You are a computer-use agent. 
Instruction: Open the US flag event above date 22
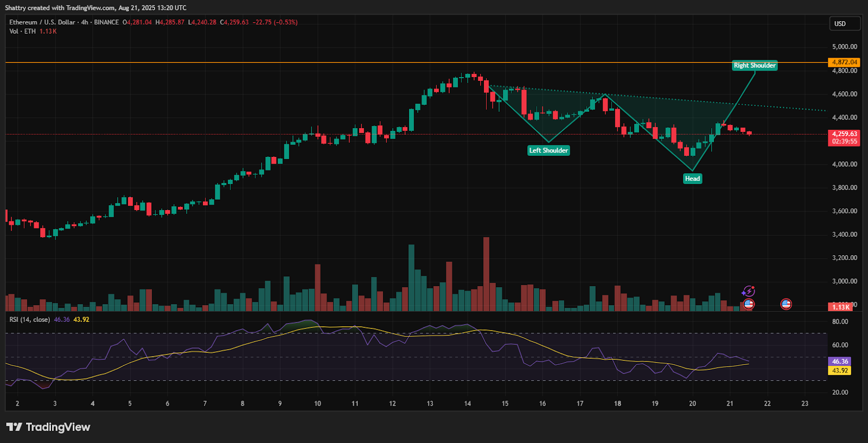pyautogui.click(x=786, y=304)
